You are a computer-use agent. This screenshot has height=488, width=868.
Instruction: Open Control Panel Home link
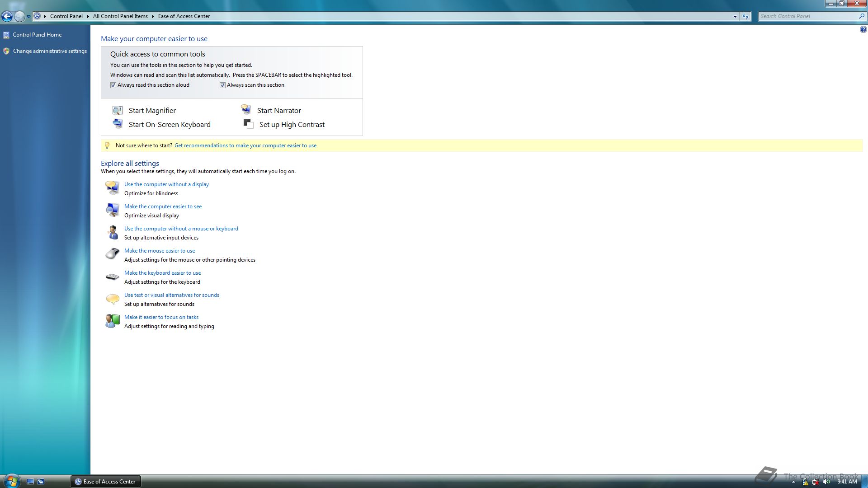click(x=37, y=35)
